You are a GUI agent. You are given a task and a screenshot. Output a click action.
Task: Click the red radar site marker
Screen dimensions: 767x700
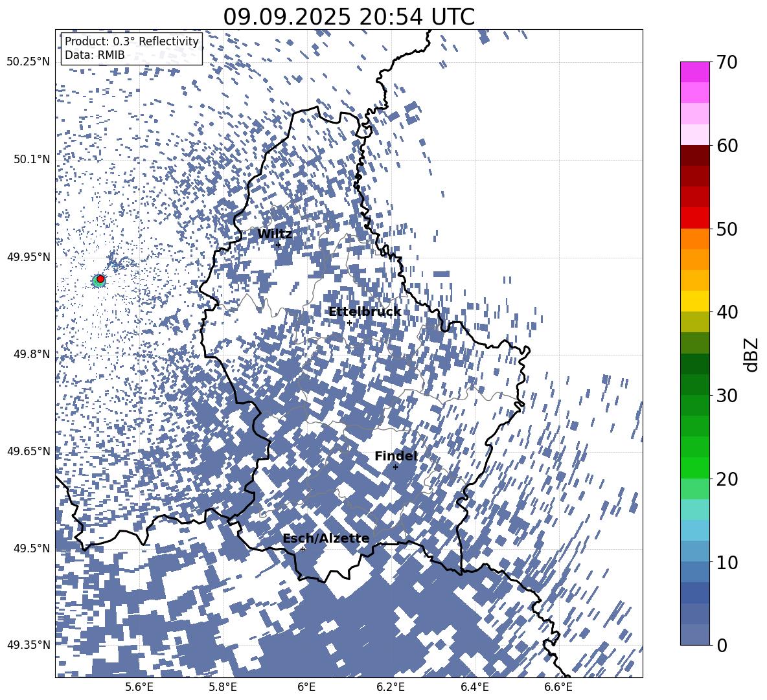coord(100,279)
